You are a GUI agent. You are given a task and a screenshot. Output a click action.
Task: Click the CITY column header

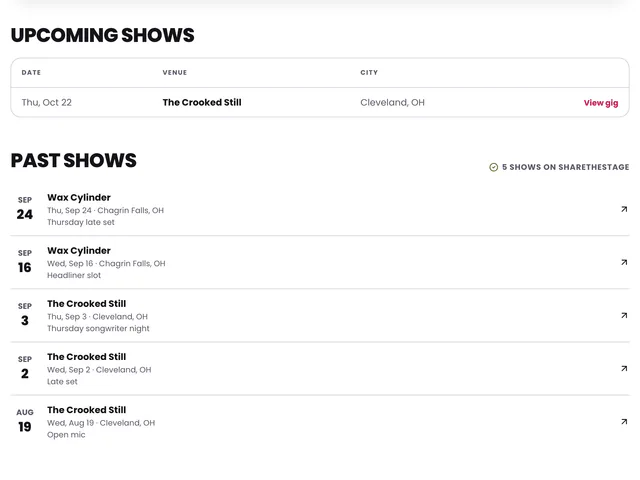(369, 73)
